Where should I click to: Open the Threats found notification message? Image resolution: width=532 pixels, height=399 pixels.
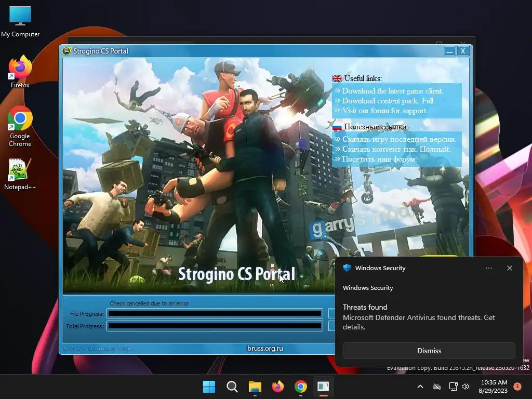(419, 317)
